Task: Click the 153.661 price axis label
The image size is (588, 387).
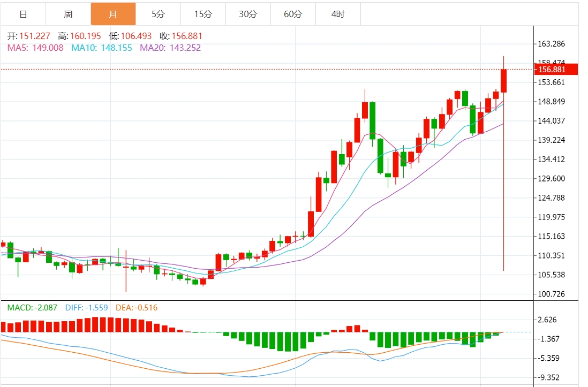Action: 551,82
